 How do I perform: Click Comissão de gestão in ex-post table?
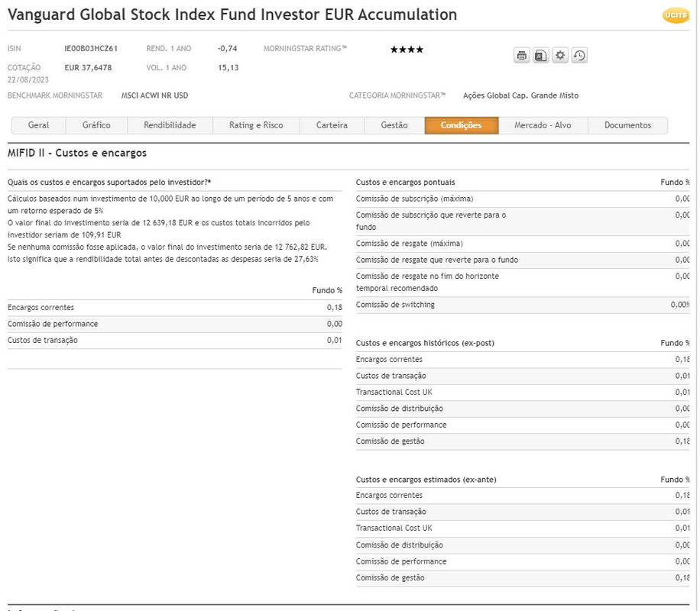pos(523,441)
